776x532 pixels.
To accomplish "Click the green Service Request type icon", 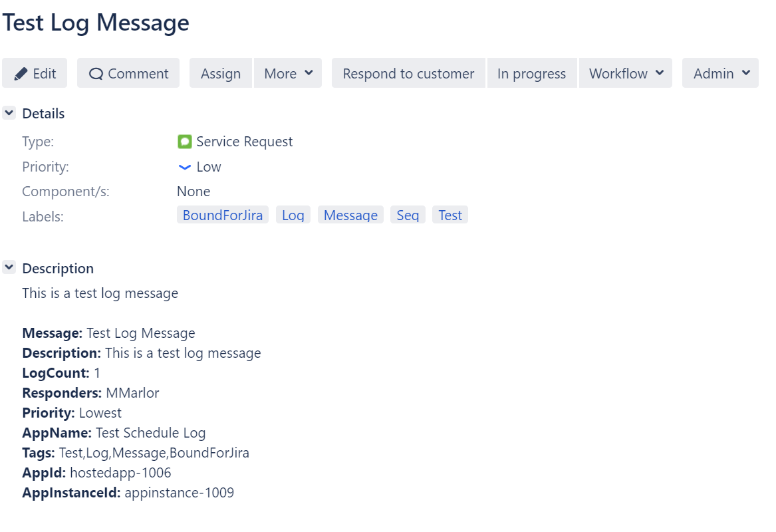I will point(185,142).
